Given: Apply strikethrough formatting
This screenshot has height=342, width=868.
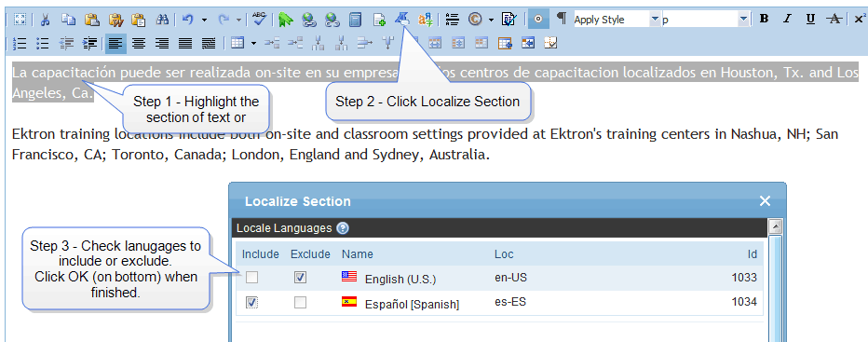Looking at the screenshot, I should [834, 20].
